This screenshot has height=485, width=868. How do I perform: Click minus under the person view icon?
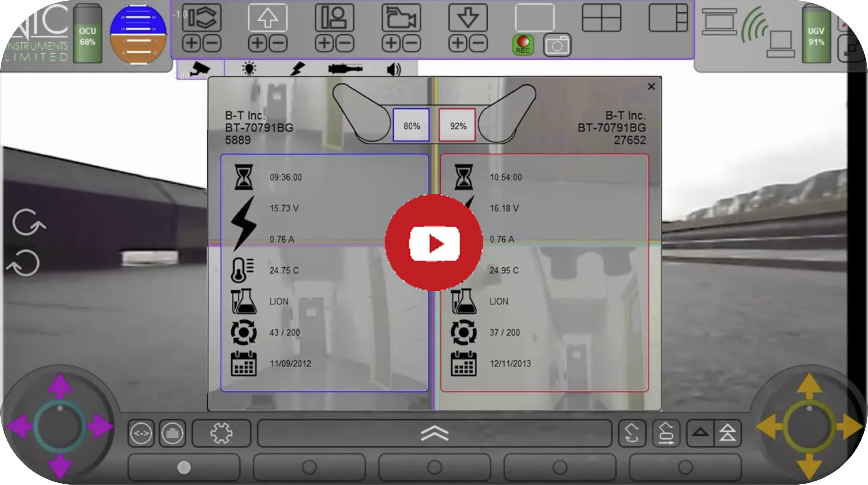pos(345,43)
